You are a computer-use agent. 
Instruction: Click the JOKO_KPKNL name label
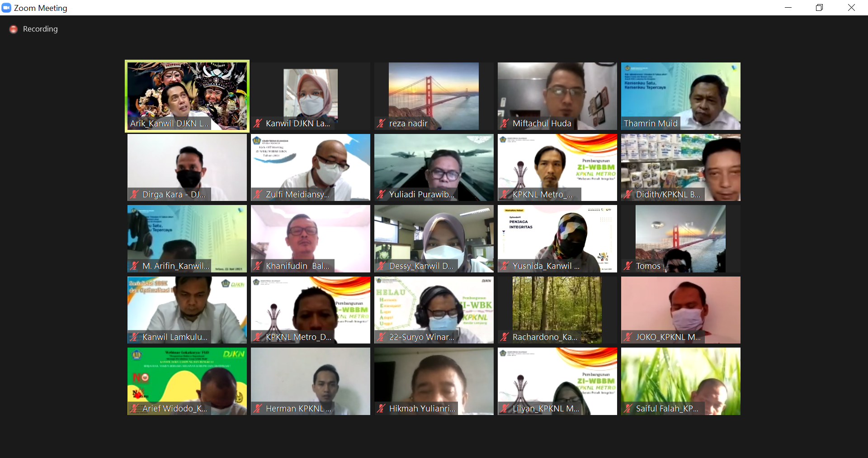click(x=668, y=337)
